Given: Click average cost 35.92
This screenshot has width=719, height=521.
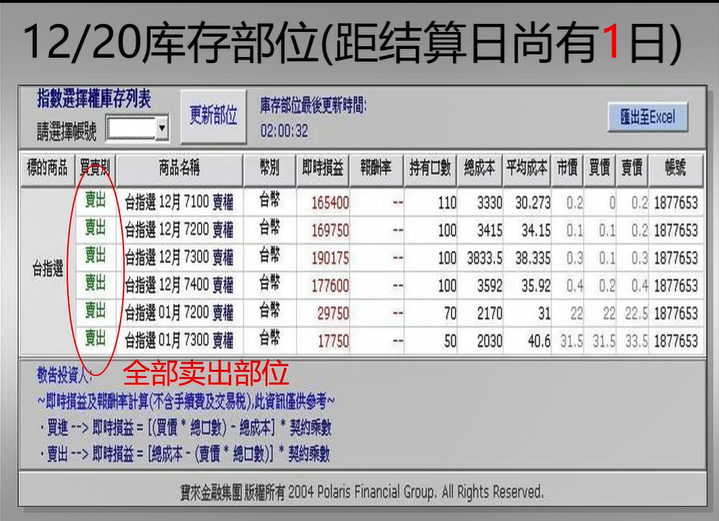Looking at the screenshot, I should [536, 286].
